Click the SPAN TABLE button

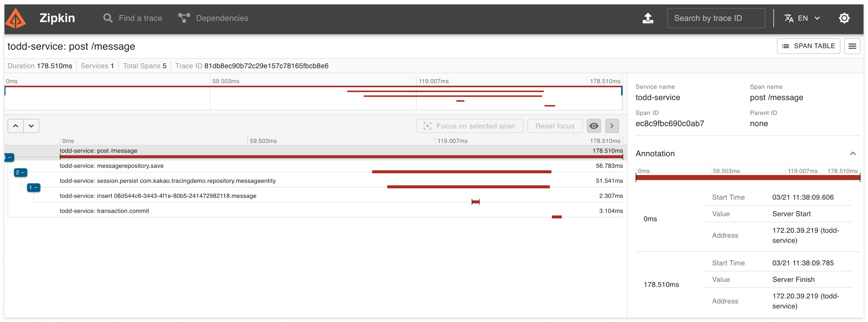pos(808,46)
